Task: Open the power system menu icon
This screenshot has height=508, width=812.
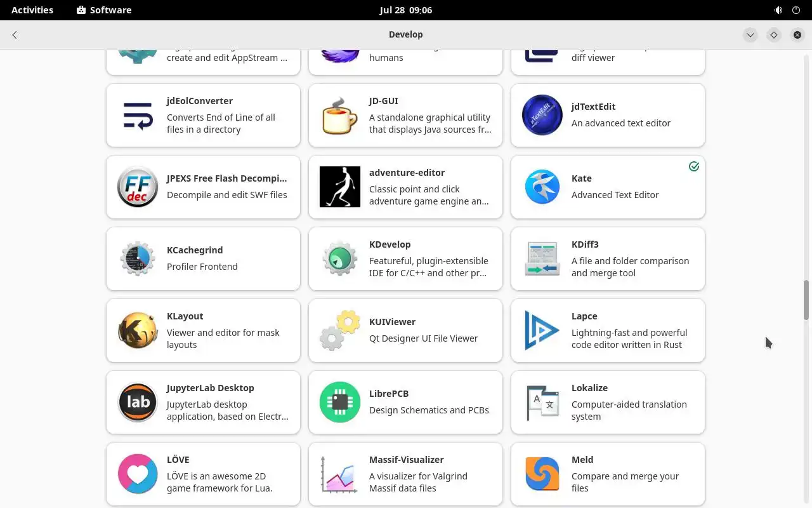Action: [796, 10]
